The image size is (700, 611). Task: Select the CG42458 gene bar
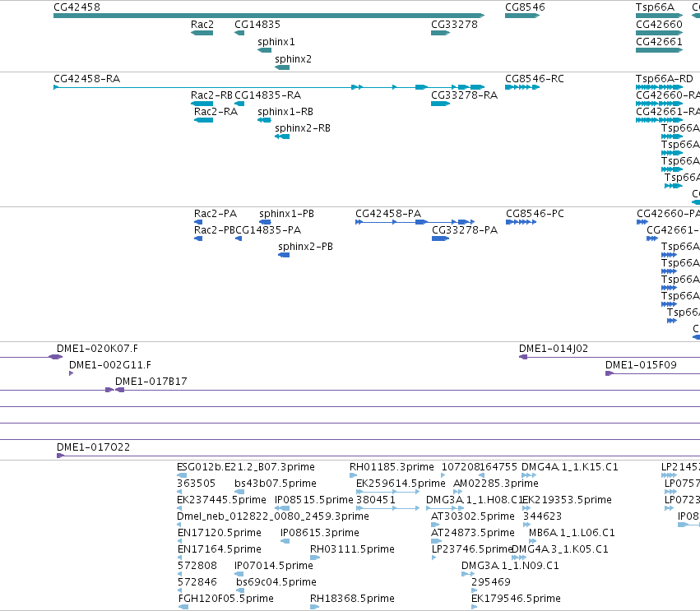tap(269, 16)
